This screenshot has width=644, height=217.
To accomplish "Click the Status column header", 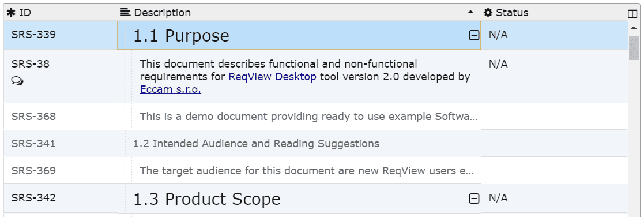I will (553, 13).
